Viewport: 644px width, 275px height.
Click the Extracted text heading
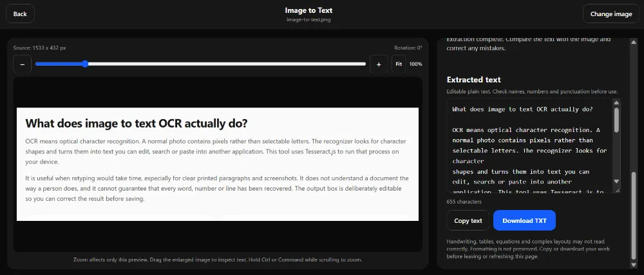[x=473, y=80]
